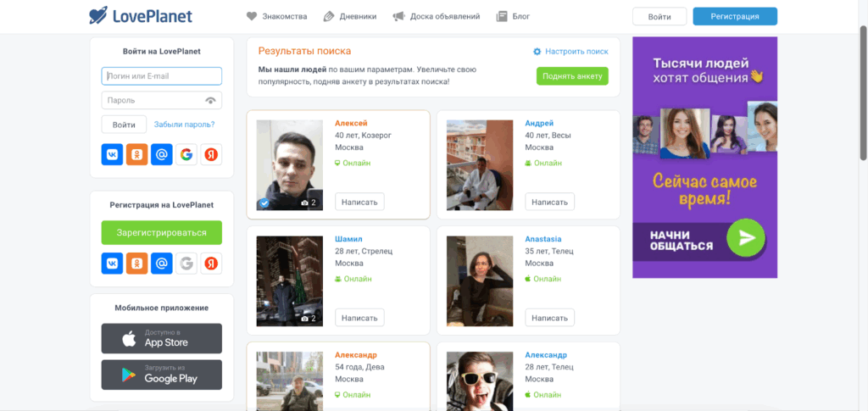The image size is (868, 411).
Task: Open Настроить поиск search settings
Action: coord(570,52)
